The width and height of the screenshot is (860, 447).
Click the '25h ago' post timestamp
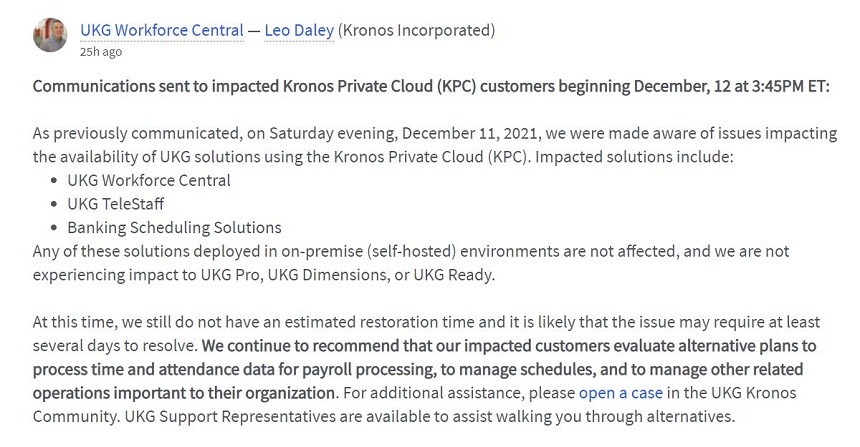pos(101,52)
